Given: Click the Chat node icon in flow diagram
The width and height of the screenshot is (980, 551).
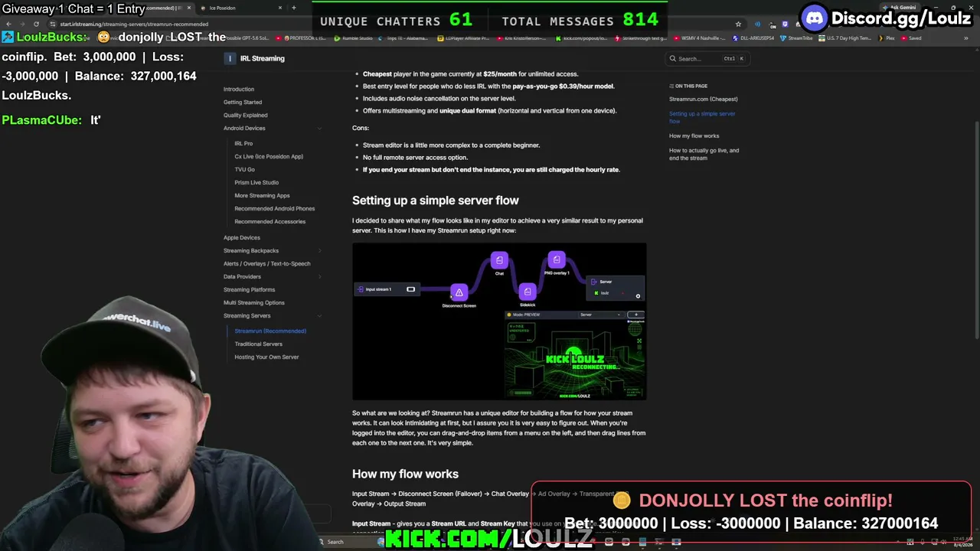Looking at the screenshot, I should click(499, 260).
